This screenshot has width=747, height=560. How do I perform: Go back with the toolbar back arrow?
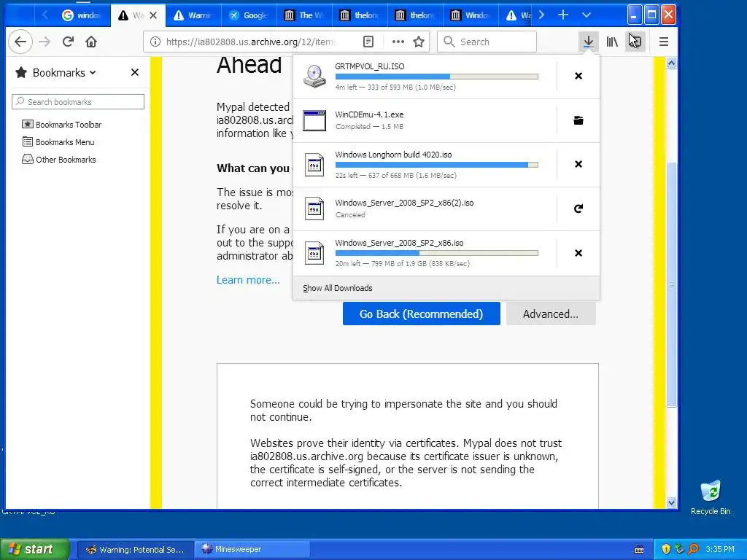tap(20, 42)
